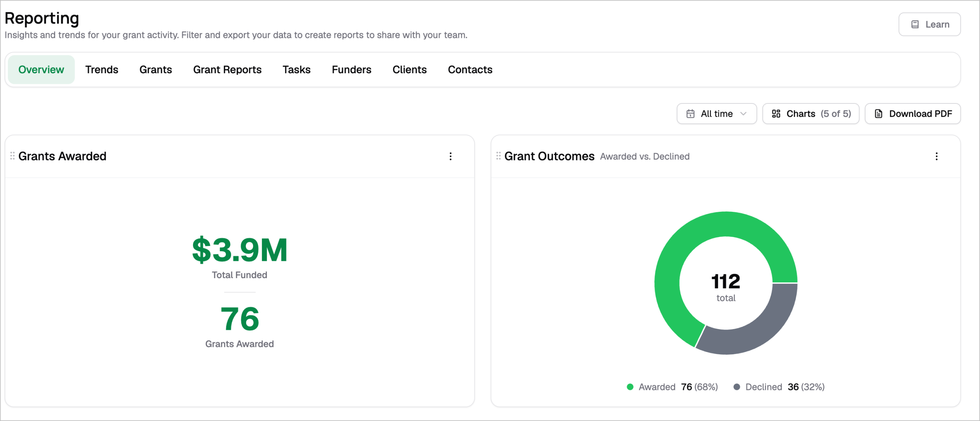Click the Charts grid icon
Viewport: 980px width, 421px height.
[776, 114]
